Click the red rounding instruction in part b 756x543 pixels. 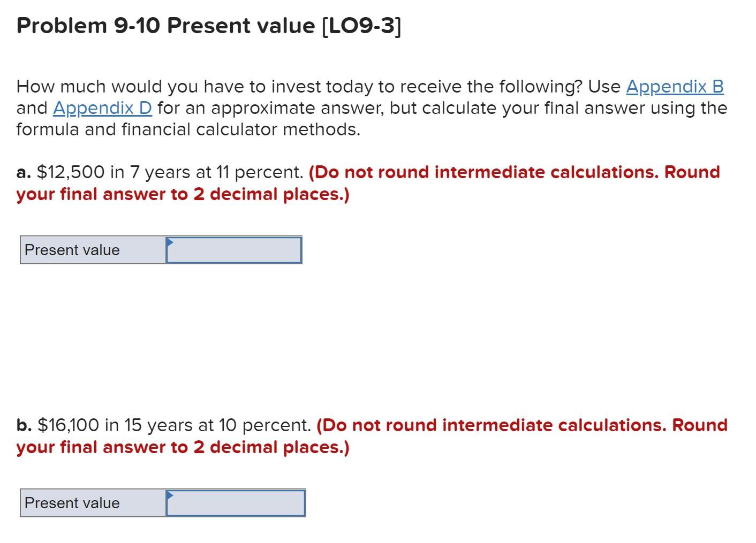(519, 425)
